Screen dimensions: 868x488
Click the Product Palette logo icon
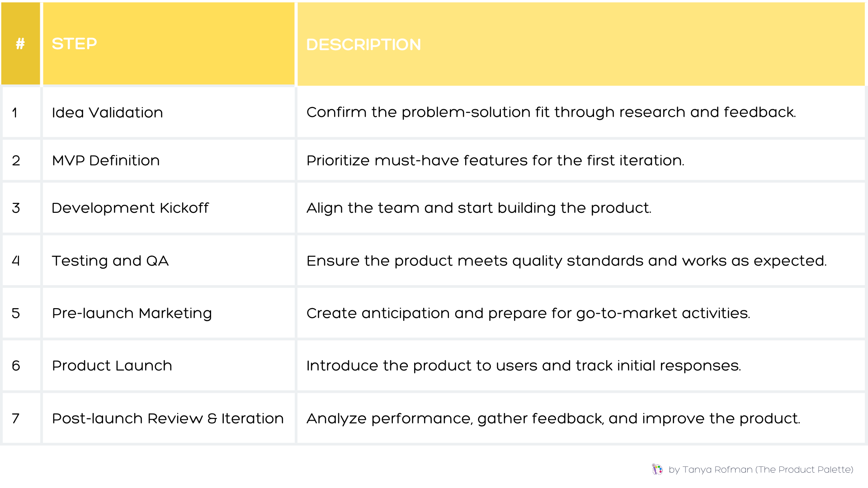(657, 469)
